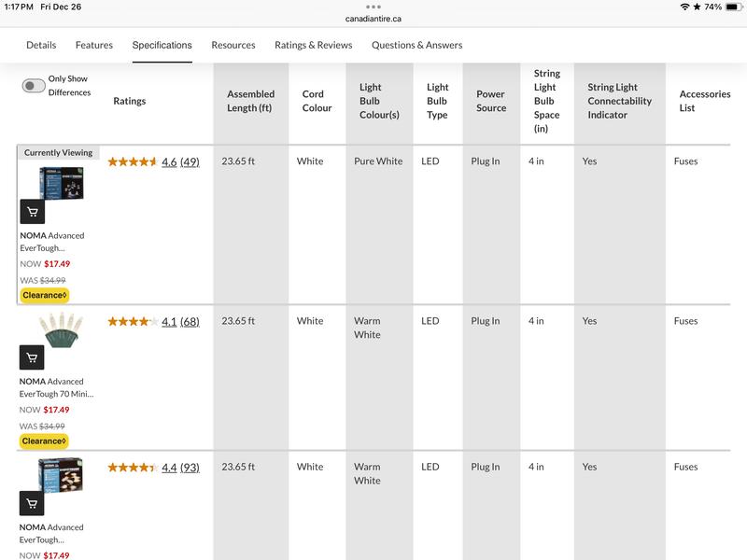
Task: Go to Questions & Answers tab
Action: pos(416,45)
